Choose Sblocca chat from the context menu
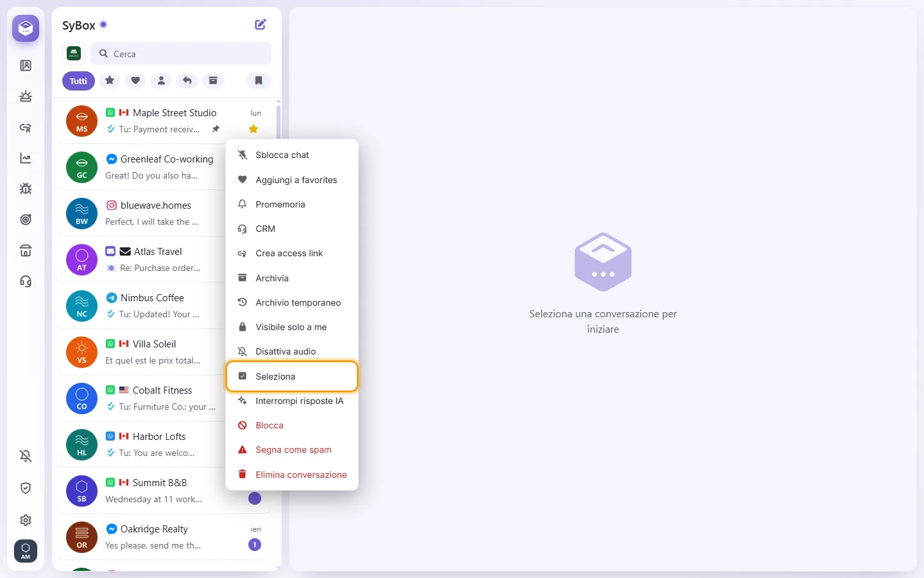The image size is (924, 578). pos(292,155)
